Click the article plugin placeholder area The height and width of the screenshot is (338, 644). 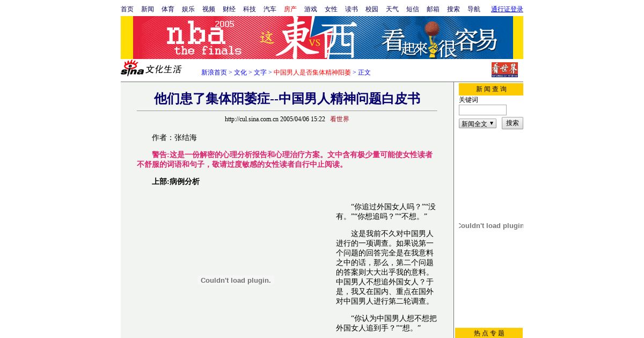click(236, 280)
